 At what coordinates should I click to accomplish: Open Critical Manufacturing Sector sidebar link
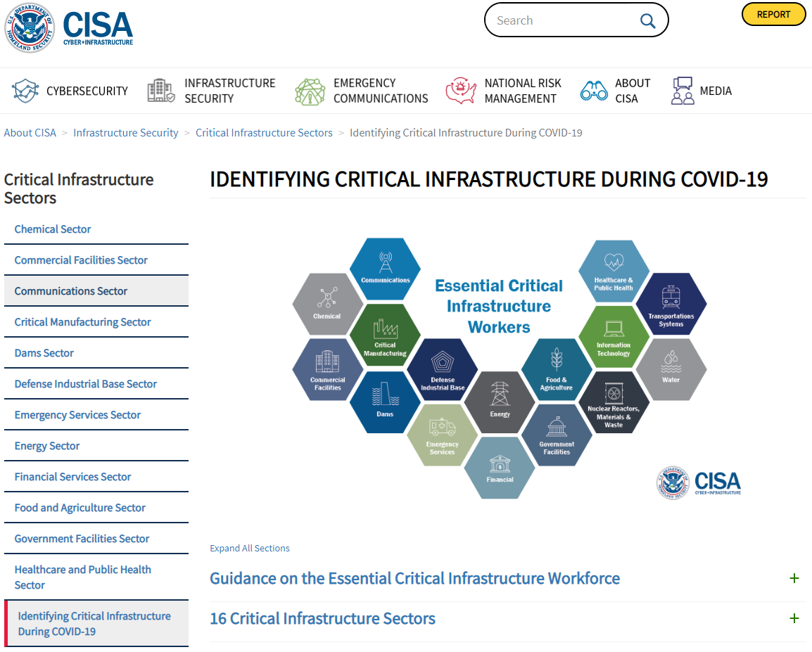point(82,322)
